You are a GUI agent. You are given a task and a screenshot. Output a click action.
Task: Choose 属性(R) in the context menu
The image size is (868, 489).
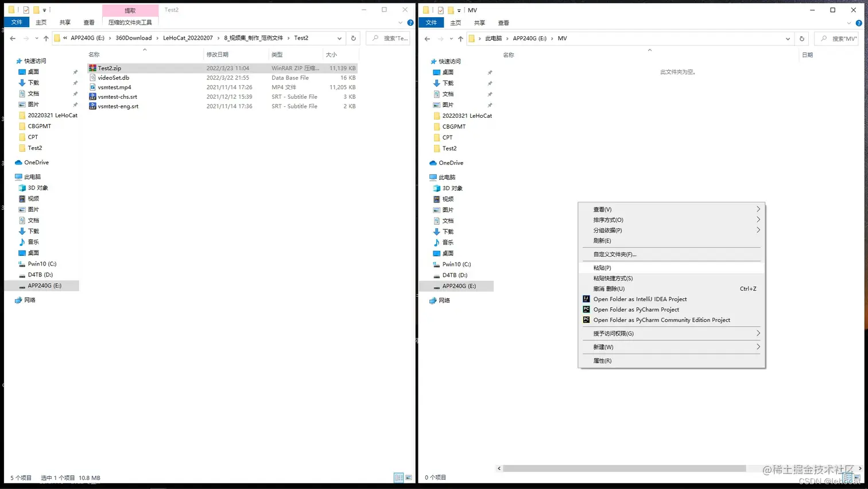pos(672,361)
